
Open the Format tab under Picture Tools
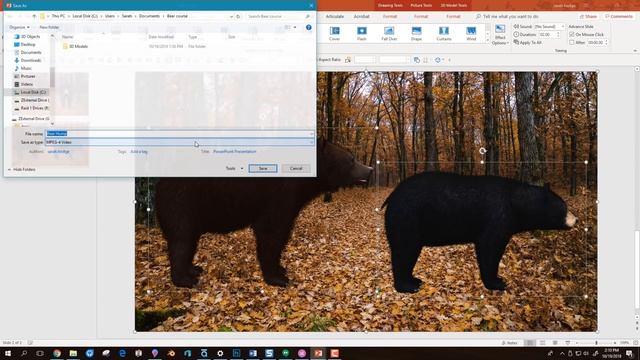tap(421, 16)
